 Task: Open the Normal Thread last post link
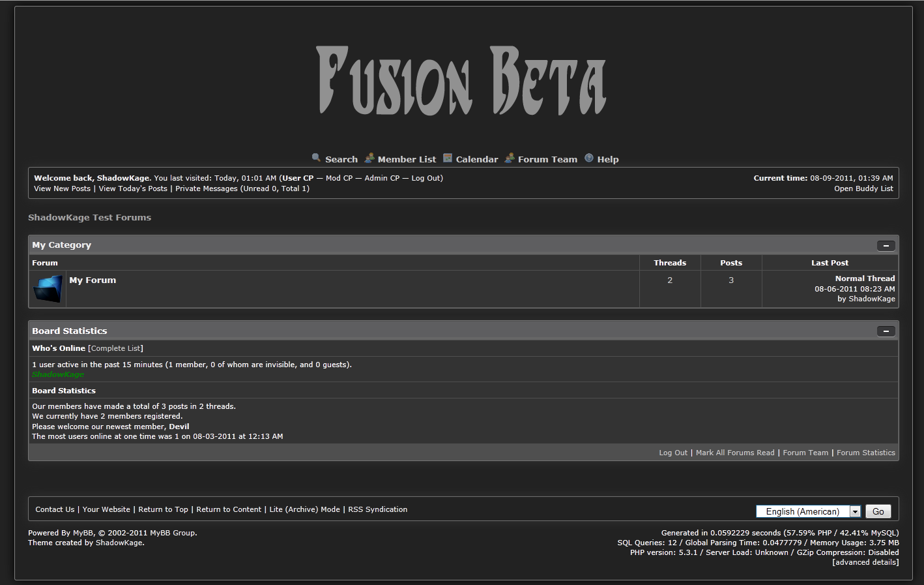click(865, 278)
